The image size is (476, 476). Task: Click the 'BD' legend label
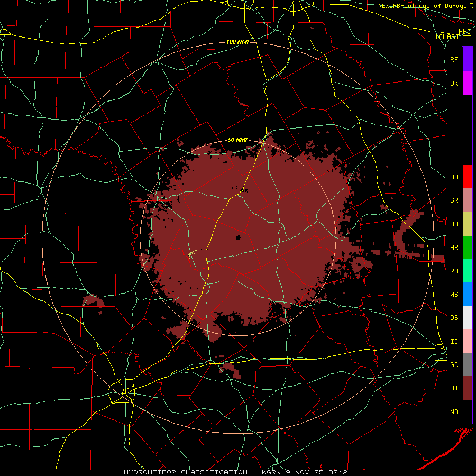pyautogui.click(x=454, y=224)
